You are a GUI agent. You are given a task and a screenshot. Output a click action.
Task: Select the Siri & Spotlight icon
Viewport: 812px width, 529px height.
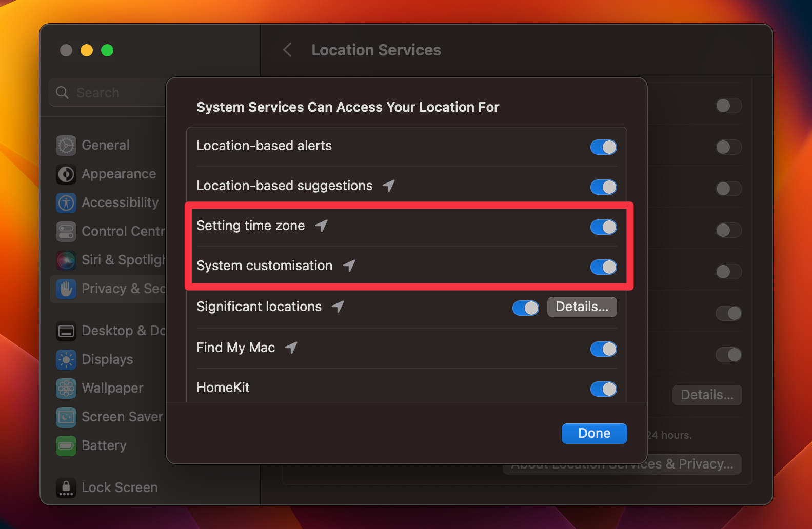click(66, 260)
